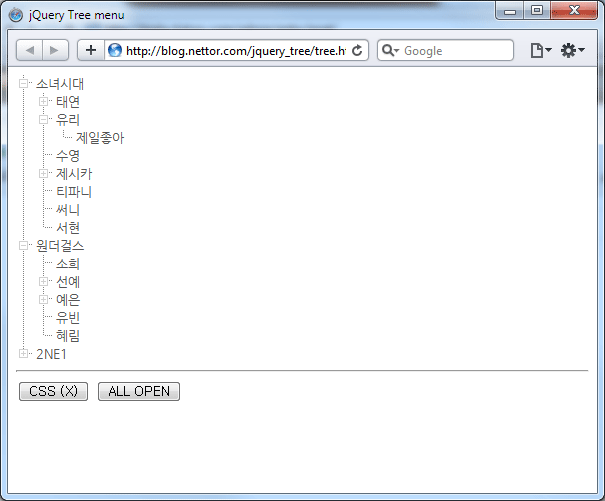Expand the 2NE1 tree node
The image size is (605, 501).
point(24,353)
